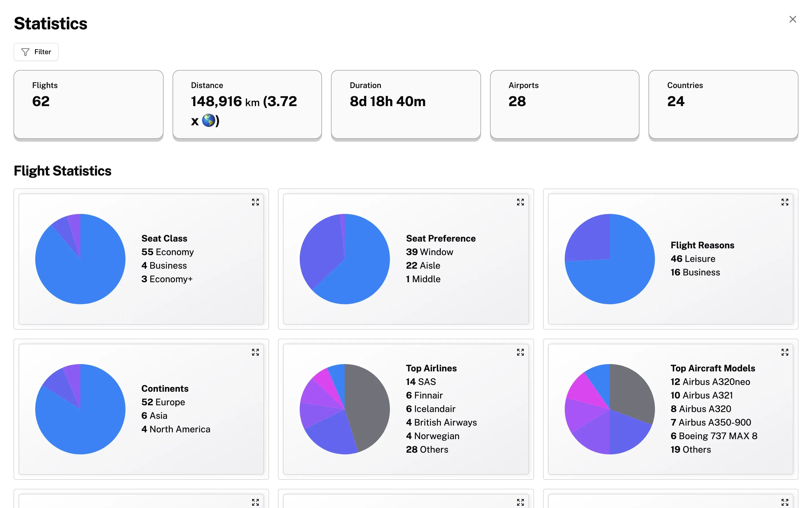Close the Statistics dialog
The height and width of the screenshot is (508, 812).
coord(793,19)
